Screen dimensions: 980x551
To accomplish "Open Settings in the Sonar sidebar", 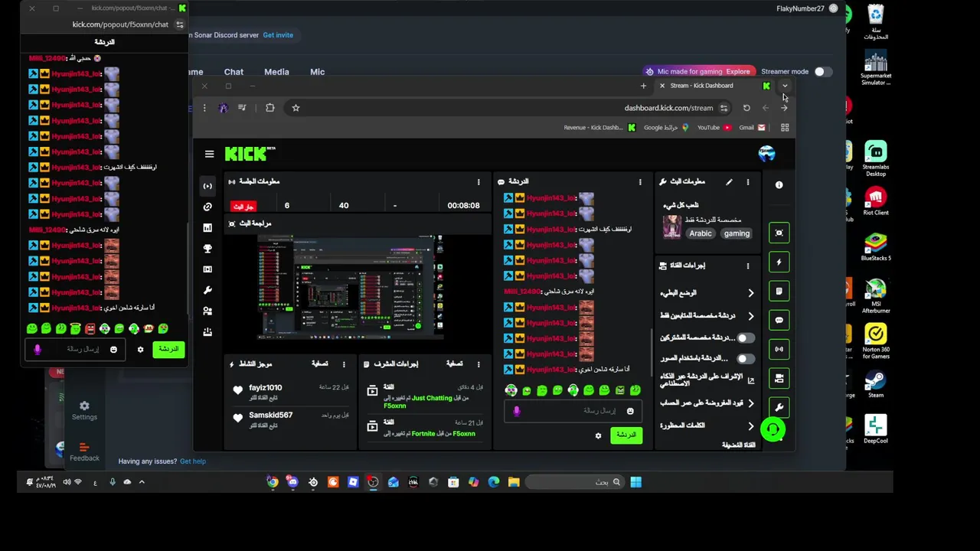I will click(84, 411).
